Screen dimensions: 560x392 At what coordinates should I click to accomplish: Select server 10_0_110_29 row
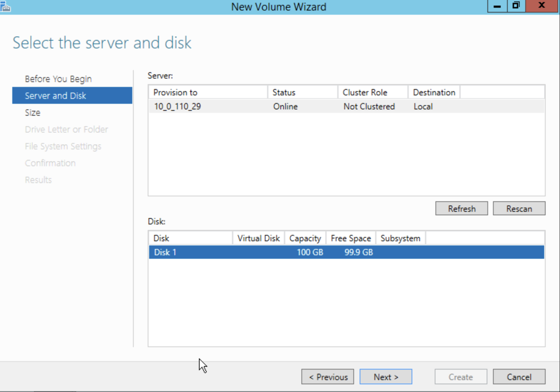(x=177, y=107)
